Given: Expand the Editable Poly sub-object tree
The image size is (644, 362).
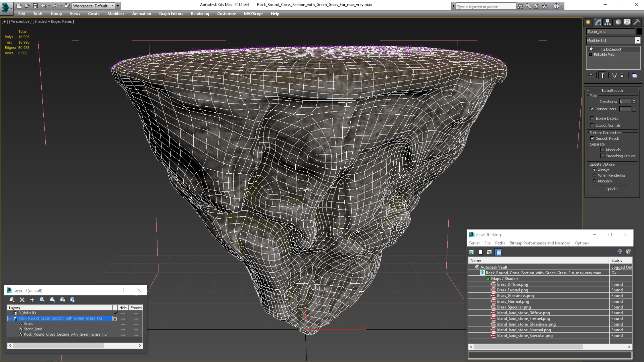Looking at the screenshot, I should (x=591, y=55).
